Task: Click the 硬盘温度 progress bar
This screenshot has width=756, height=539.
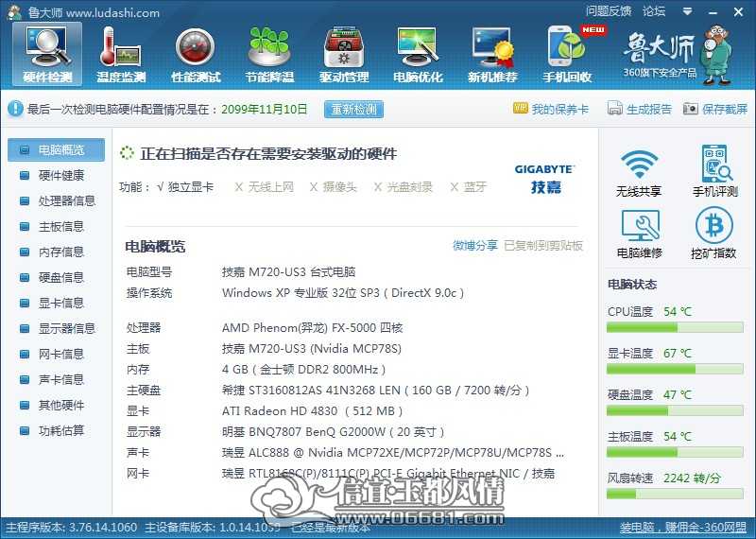Action: coord(675,411)
